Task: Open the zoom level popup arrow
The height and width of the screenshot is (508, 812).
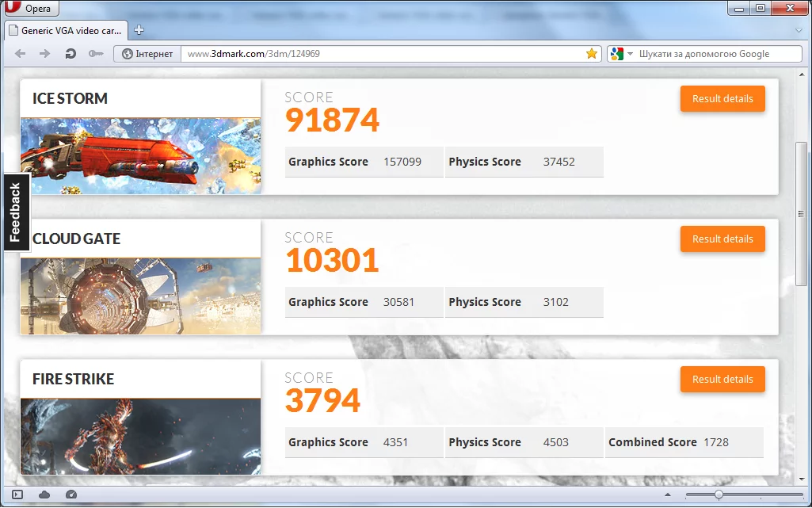Action: [668, 495]
